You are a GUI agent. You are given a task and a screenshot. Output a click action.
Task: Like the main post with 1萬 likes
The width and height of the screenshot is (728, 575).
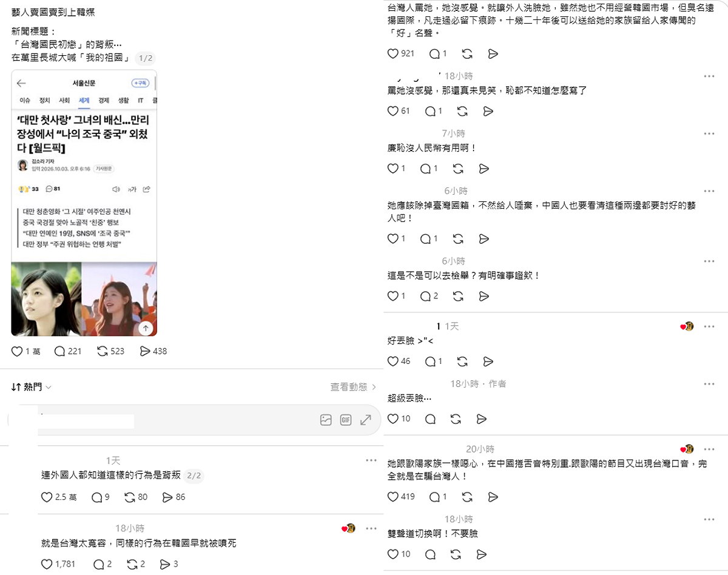pyautogui.click(x=17, y=351)
